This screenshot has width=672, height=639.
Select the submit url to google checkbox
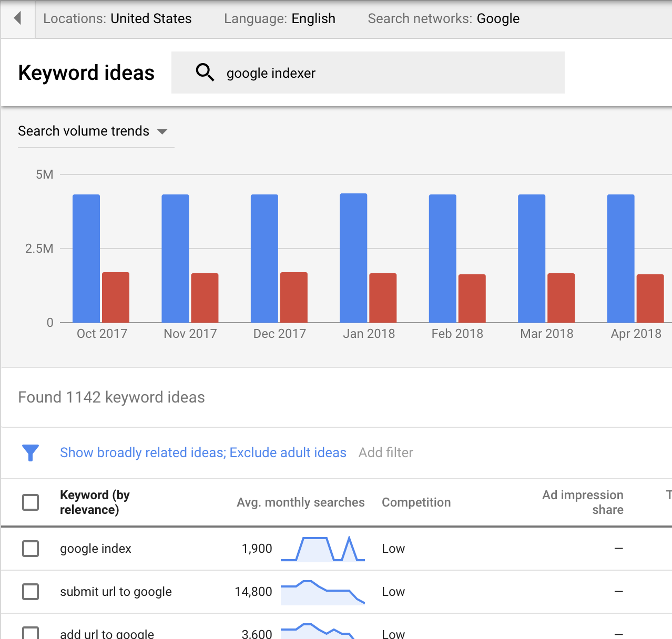pos(30,592)
